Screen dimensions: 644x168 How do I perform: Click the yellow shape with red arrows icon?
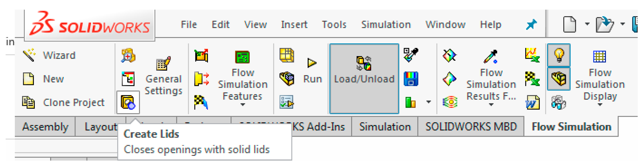(201, 79)
